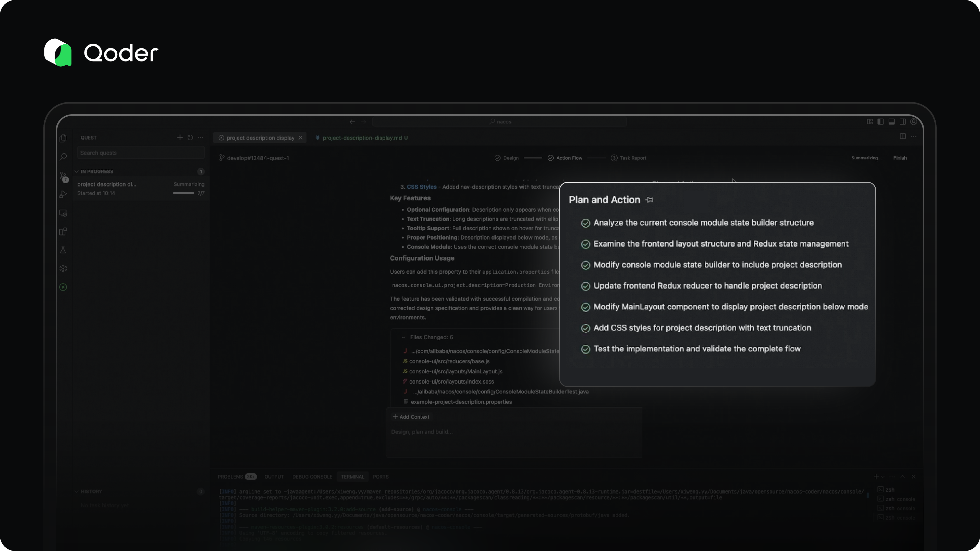The width and height of the screenshot is (980, 551).
Task: Click the Search quests input field
Action: 141,153
